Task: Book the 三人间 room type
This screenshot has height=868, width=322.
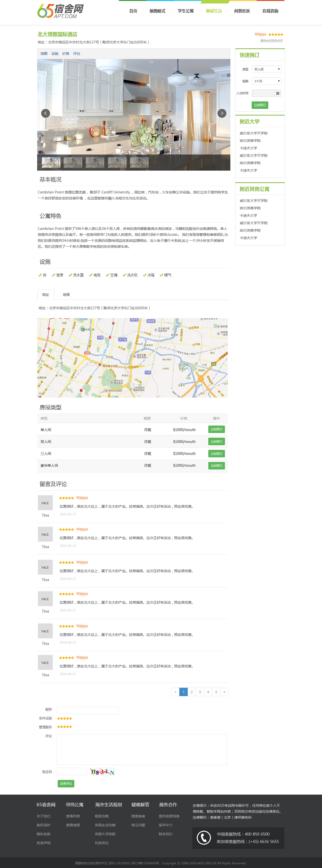Action: tap(216, 454)
